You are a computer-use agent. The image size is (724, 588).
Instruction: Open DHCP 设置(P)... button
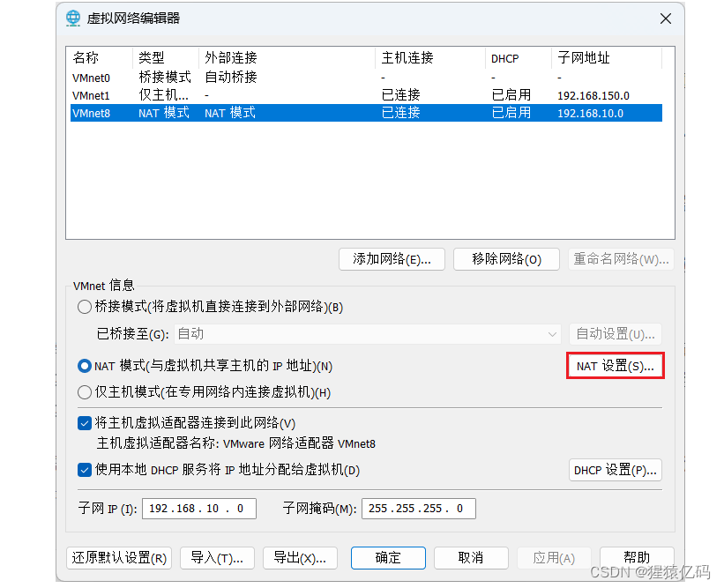[615, 470]
